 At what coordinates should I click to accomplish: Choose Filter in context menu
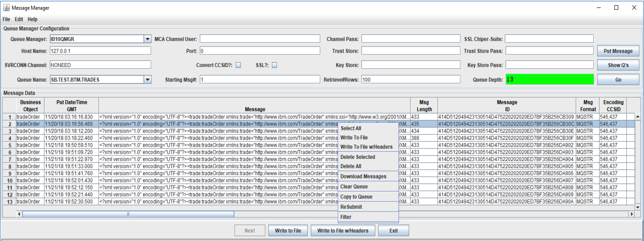(368, 217)
